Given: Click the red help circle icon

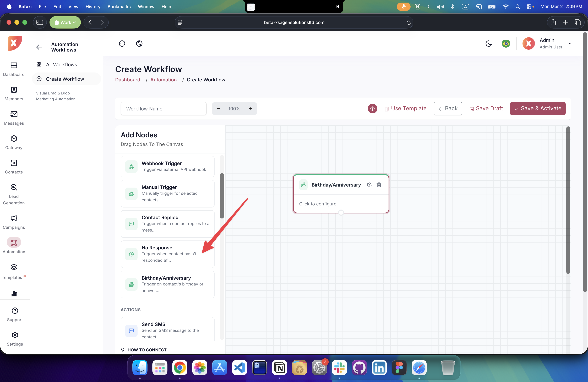Looking at the screenshot, I should [x=372, y=109].
